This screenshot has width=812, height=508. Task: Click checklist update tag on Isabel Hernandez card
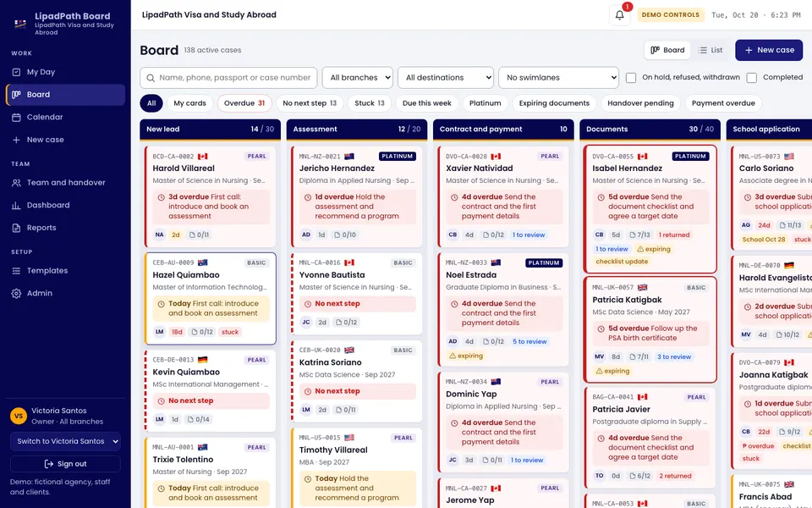pyautogui.click(x=622, y=262)
